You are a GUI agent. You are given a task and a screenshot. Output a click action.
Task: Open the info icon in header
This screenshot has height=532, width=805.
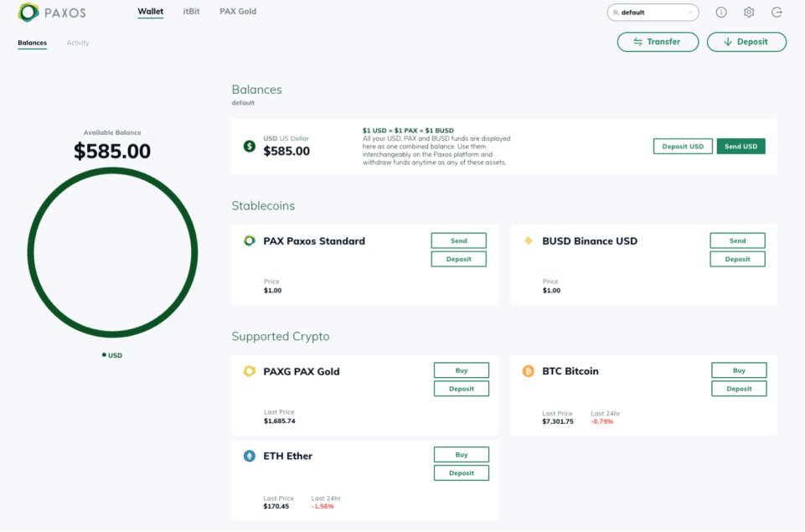tap(721, 13)
